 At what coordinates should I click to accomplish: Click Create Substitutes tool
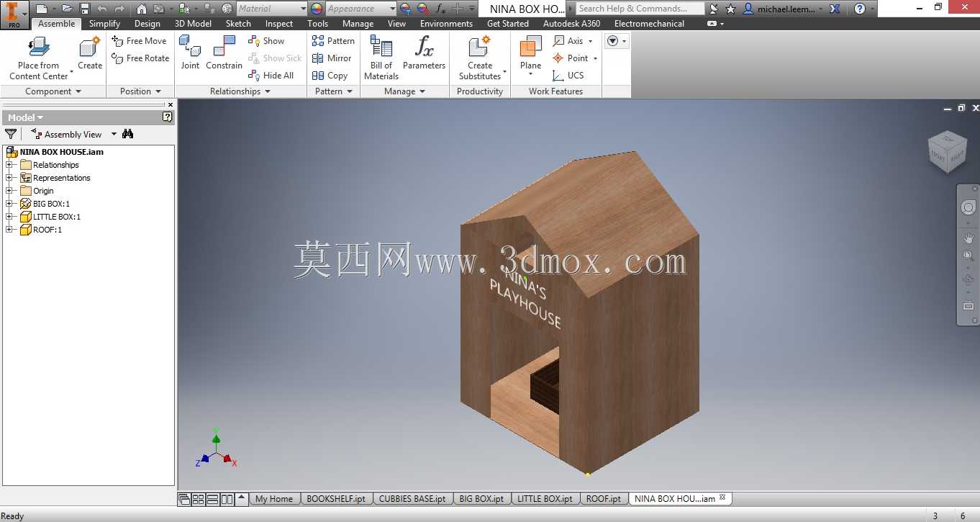pos(480,58)
